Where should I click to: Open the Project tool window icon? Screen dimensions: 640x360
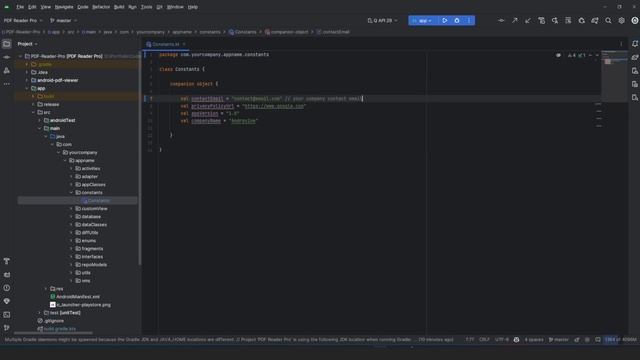[7, 44]
